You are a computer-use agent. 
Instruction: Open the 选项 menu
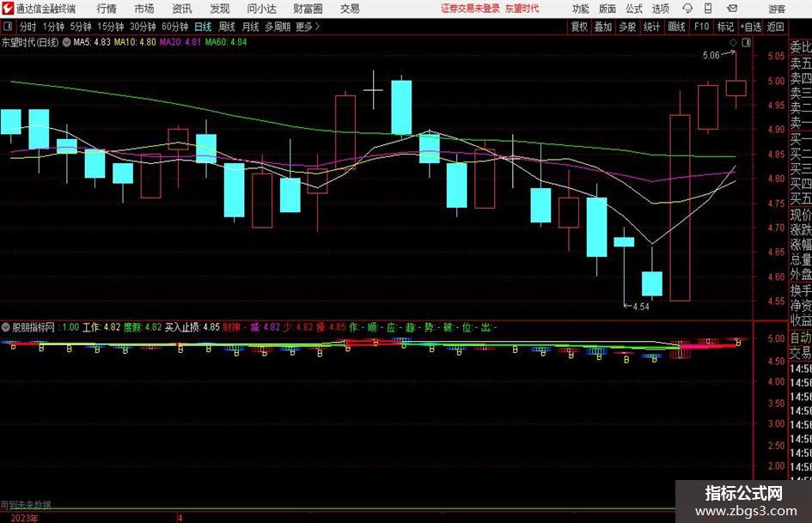pos(660,9)
